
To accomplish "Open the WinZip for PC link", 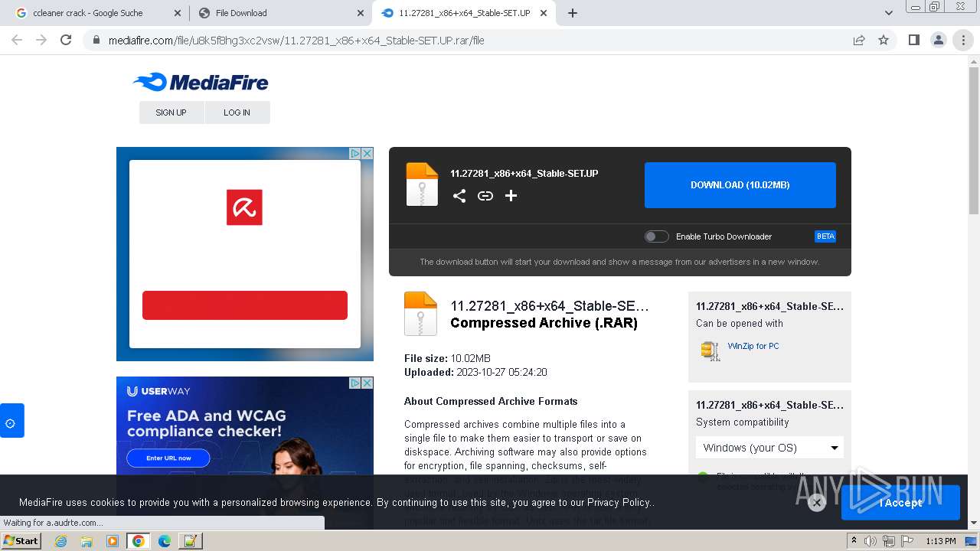I will tap(753, 346).
